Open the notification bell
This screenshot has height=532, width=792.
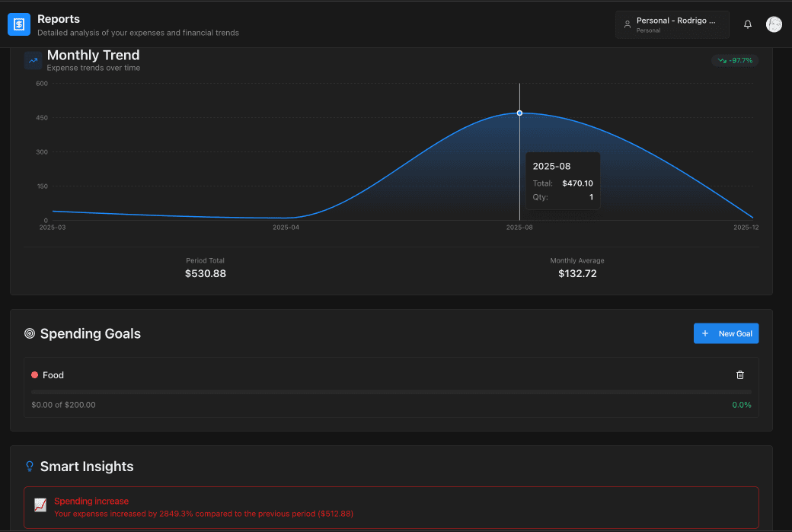pyautogui.click(x=747, y=24)
